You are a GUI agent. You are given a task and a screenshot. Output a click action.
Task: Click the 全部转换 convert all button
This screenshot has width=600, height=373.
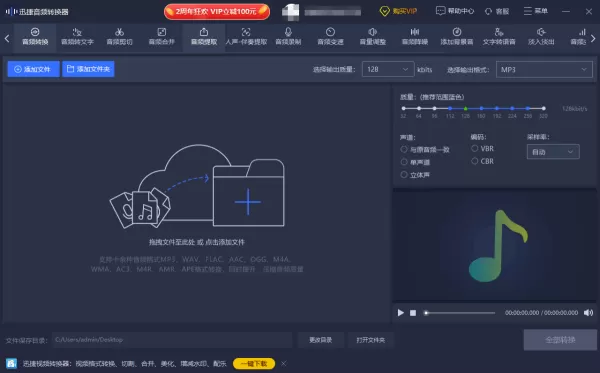[x=560, y=340]
